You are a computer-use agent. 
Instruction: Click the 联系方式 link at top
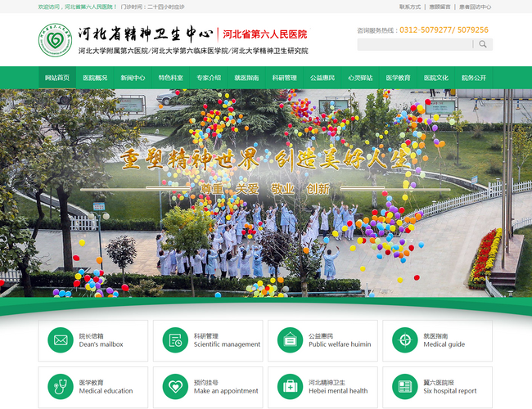click(x=410, y=7)
